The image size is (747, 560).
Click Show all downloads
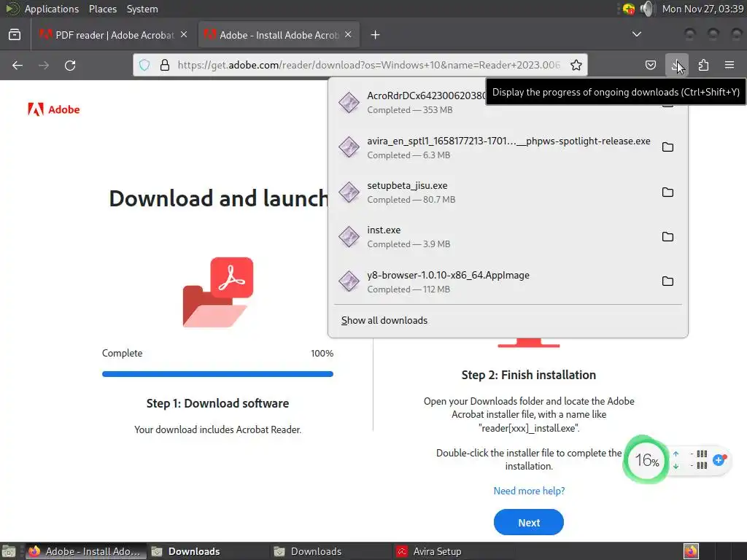coord(384,321)
